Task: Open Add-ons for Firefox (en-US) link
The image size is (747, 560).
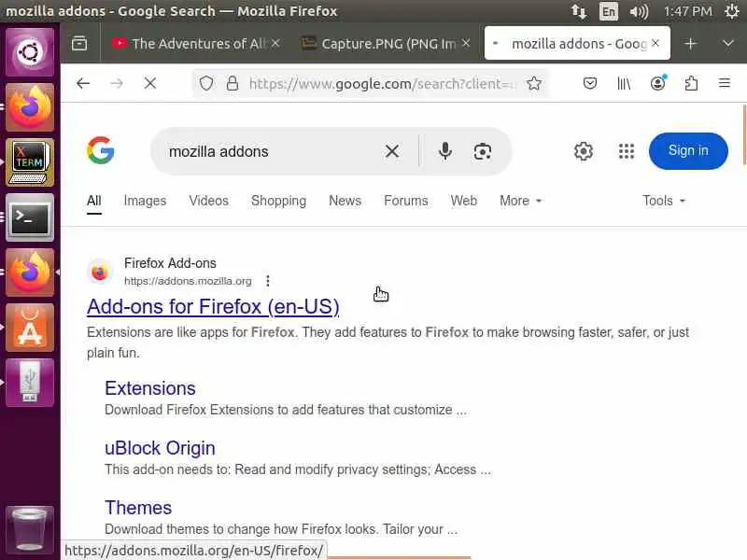Action: pos(213,307)
